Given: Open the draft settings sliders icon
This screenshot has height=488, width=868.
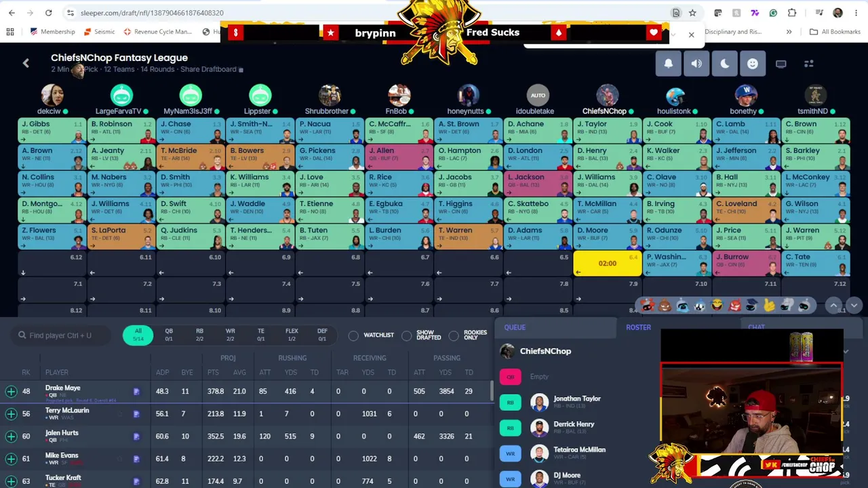Looking at the screenshot, I should [809, 64].
